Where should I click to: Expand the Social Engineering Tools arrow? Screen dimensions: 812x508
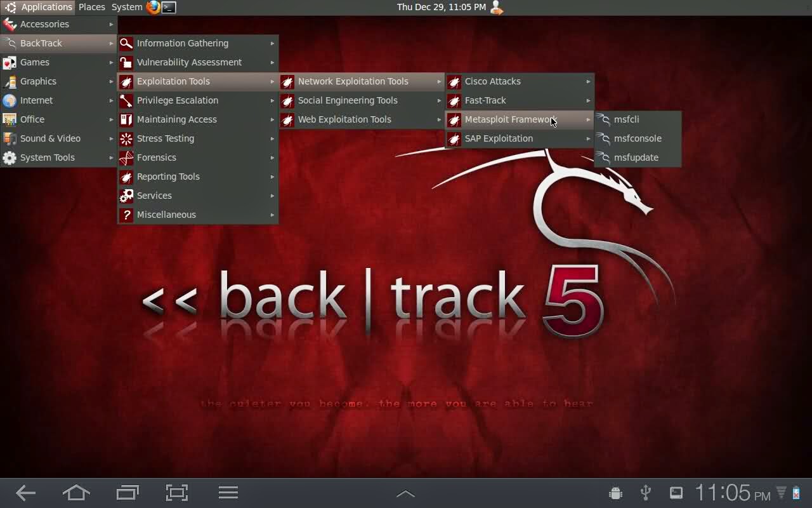pyautogui.click(x=439, y=100)
